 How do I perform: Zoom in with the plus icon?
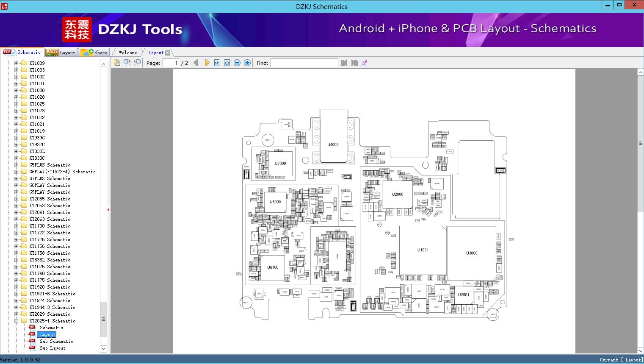pyautogui.click(x=247, y=63)
